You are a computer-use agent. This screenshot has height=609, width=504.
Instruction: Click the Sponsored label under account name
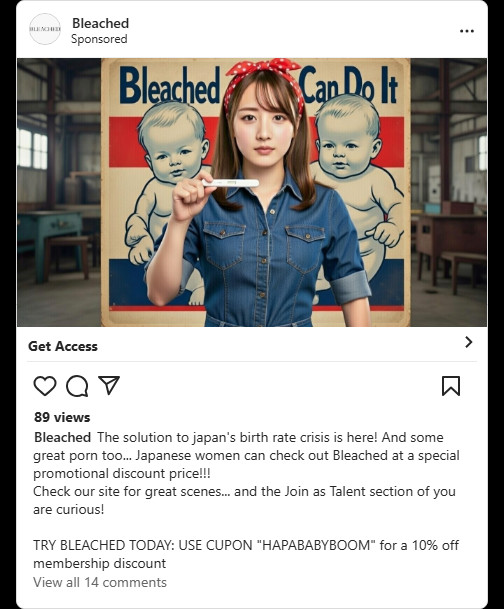[99, 39]
